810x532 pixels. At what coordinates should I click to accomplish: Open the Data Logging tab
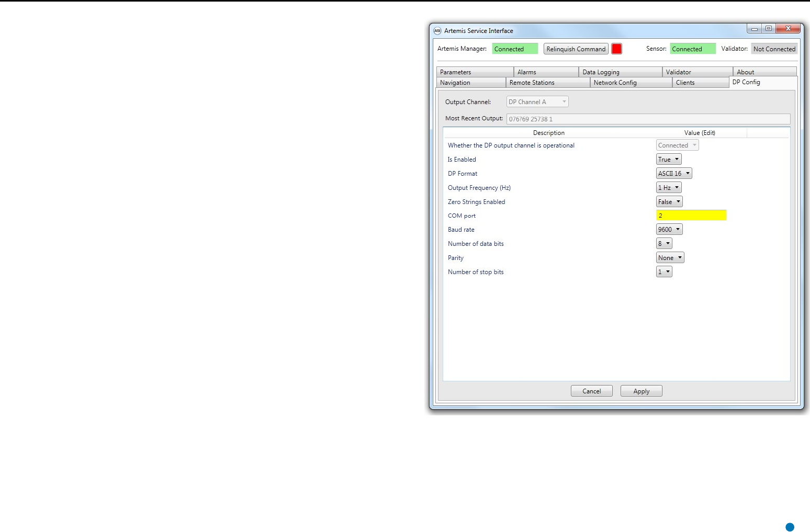click(621, 72)
